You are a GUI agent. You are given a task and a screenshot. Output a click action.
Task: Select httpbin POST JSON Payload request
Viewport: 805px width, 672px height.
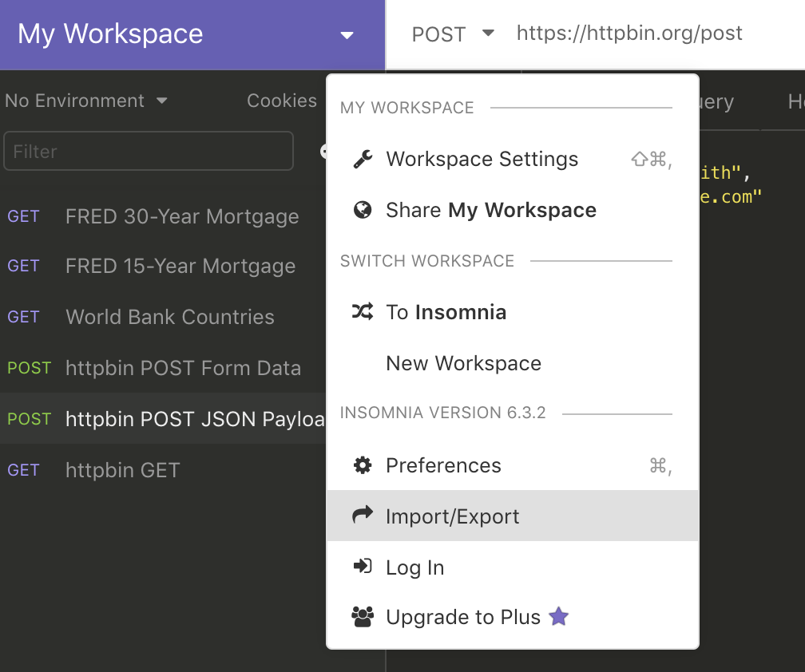(163, 418)
